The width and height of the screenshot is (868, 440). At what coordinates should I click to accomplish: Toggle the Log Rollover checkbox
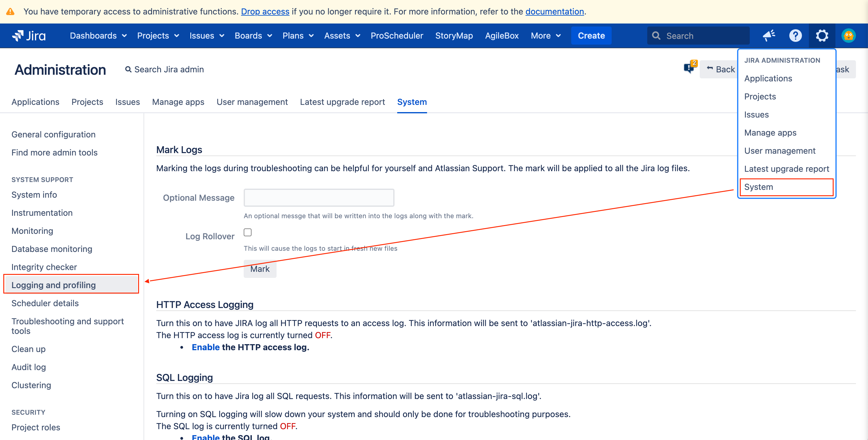click(248, 232)
